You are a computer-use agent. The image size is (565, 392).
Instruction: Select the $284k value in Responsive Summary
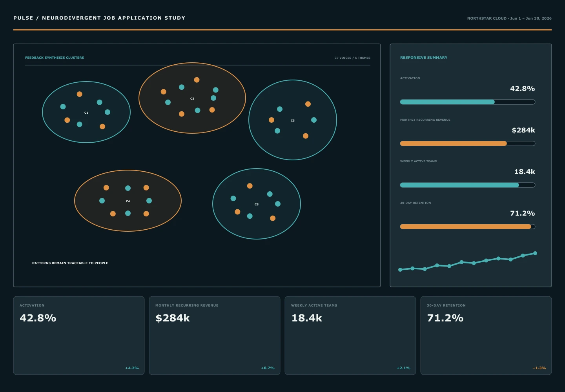(523, 131)
